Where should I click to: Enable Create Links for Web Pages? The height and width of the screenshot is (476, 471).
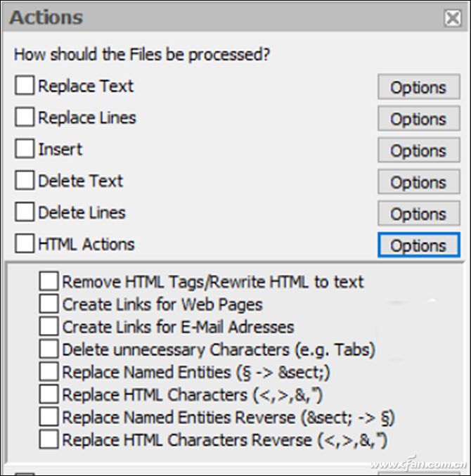pyautogui.click(x=49, y=304)
